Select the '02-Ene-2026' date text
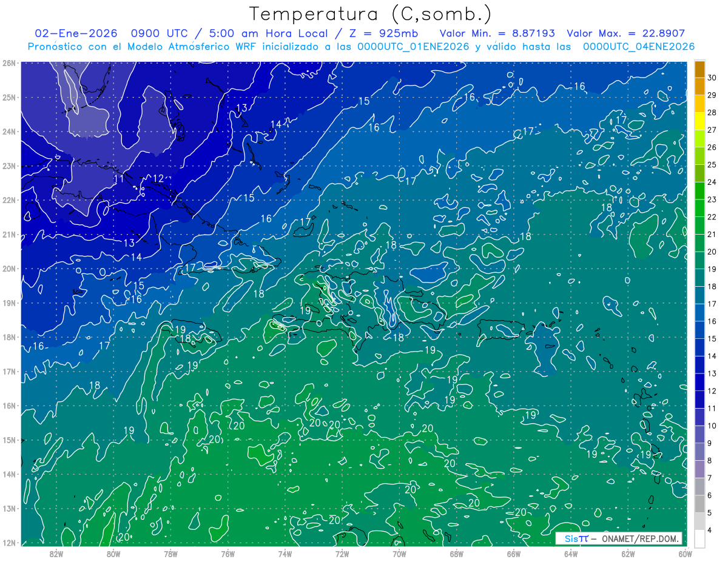The width and height of the screenshot is (728, 562). pyautogui.click(x=76, y=33)
